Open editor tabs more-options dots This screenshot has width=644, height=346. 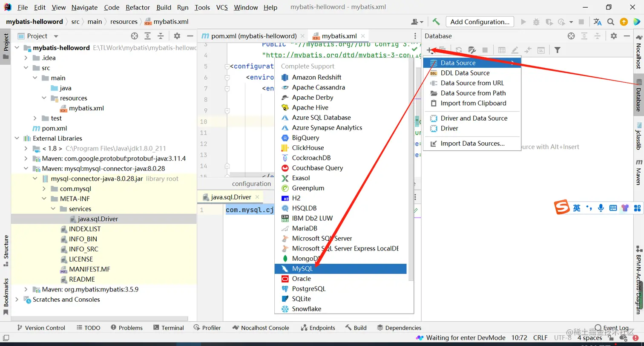tap(415, 36)
